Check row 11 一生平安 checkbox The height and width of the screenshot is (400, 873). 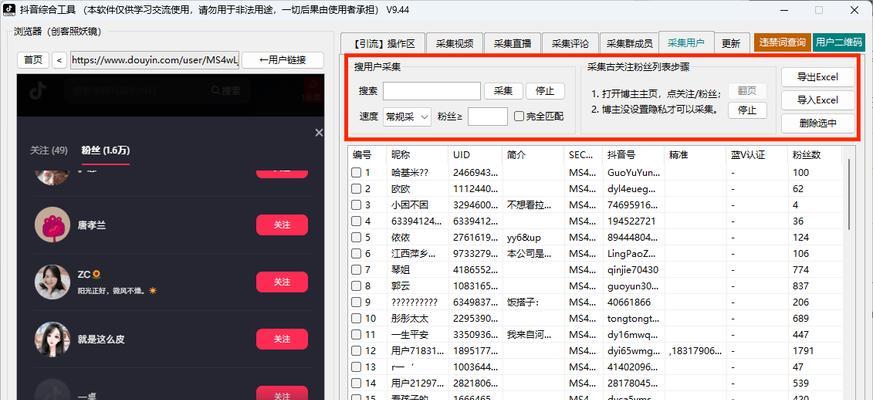pos(356,335)
